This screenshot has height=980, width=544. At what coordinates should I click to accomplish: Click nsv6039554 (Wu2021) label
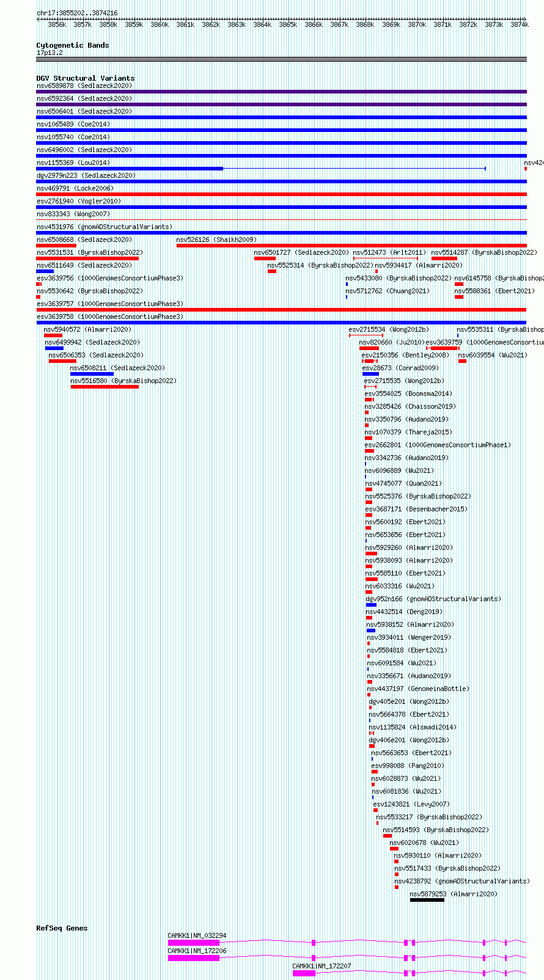click(x=493, y=355)
